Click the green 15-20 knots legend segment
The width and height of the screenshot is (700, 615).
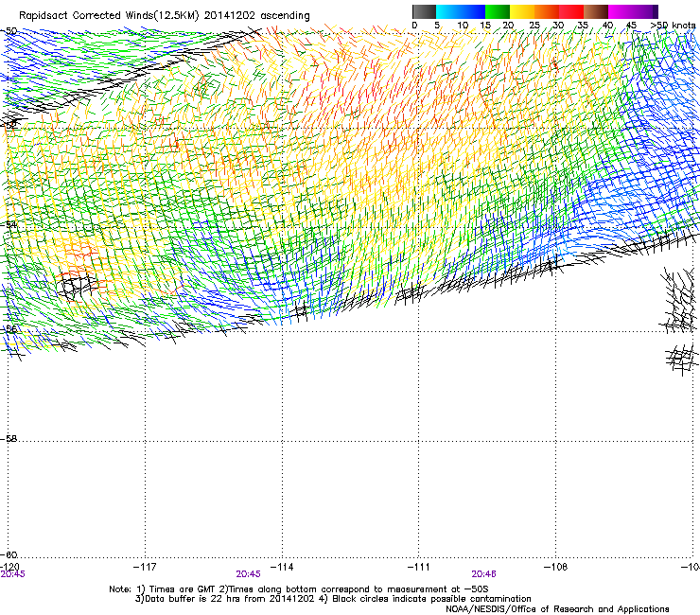coord(498,11)
